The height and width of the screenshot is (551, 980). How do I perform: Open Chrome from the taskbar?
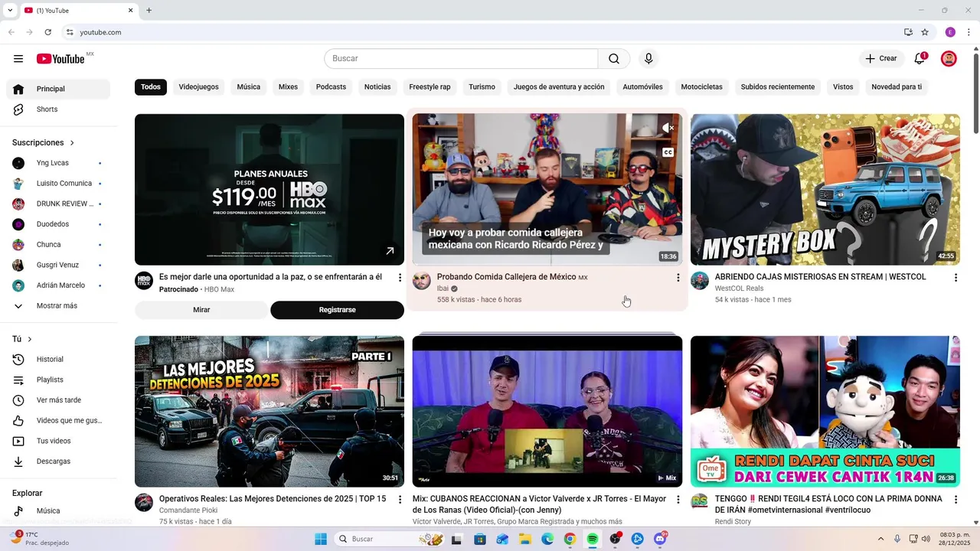coord(570,540)
